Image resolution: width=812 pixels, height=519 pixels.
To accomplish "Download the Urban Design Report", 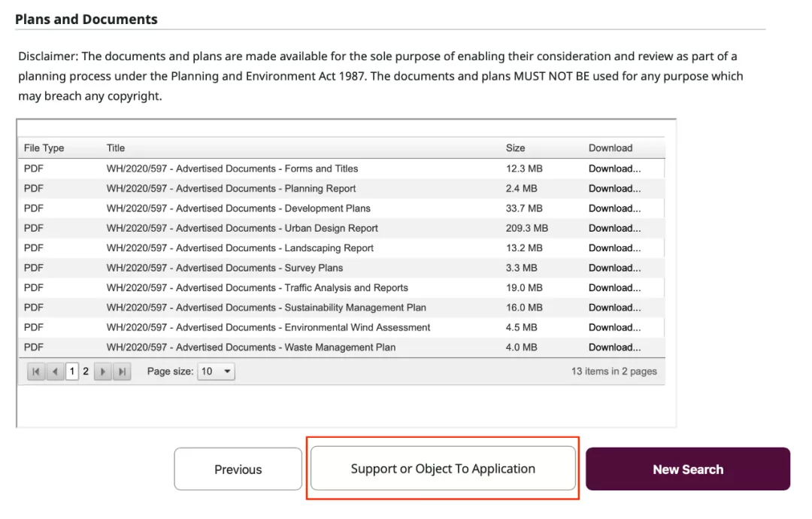I will tap(614, 229).
